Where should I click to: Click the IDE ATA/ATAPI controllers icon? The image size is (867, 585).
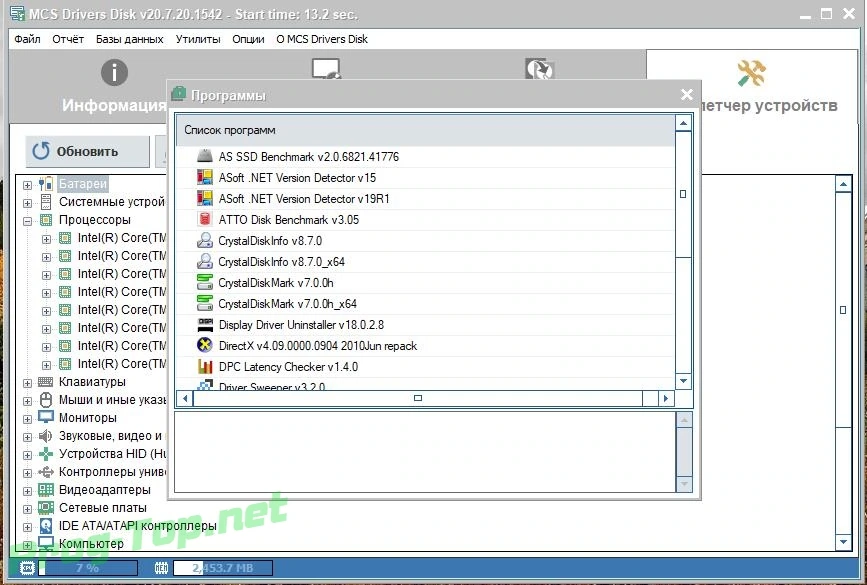click(46, 526)
